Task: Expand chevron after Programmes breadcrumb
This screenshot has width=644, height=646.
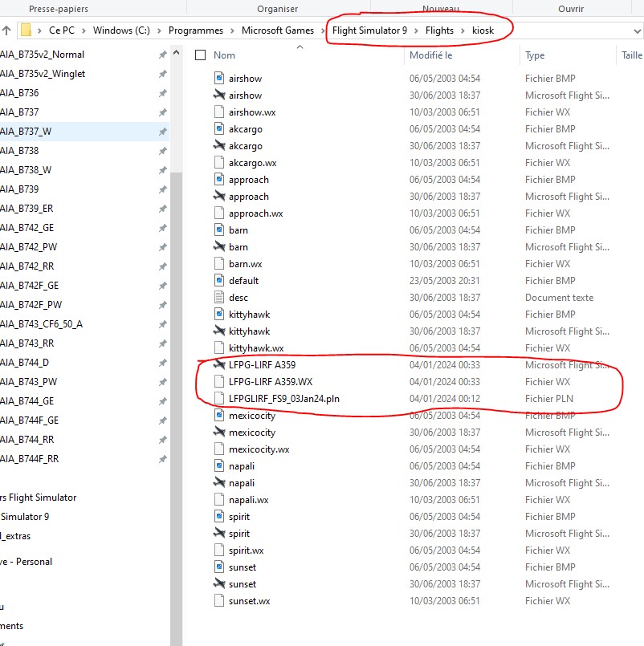Action: coord(232,30)
